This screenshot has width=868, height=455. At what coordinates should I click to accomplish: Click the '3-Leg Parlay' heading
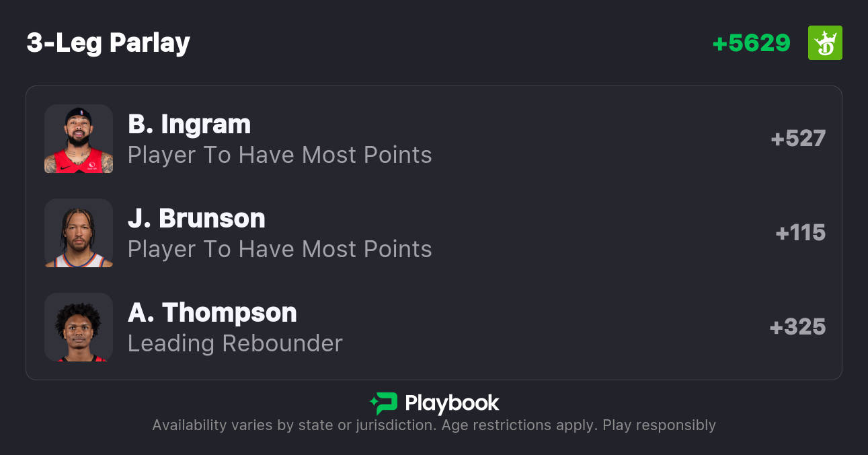[x=108, y=43]
